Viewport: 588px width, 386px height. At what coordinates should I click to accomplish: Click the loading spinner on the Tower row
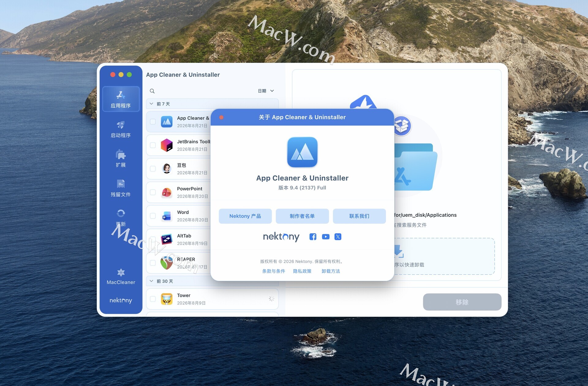coord(271,299)
